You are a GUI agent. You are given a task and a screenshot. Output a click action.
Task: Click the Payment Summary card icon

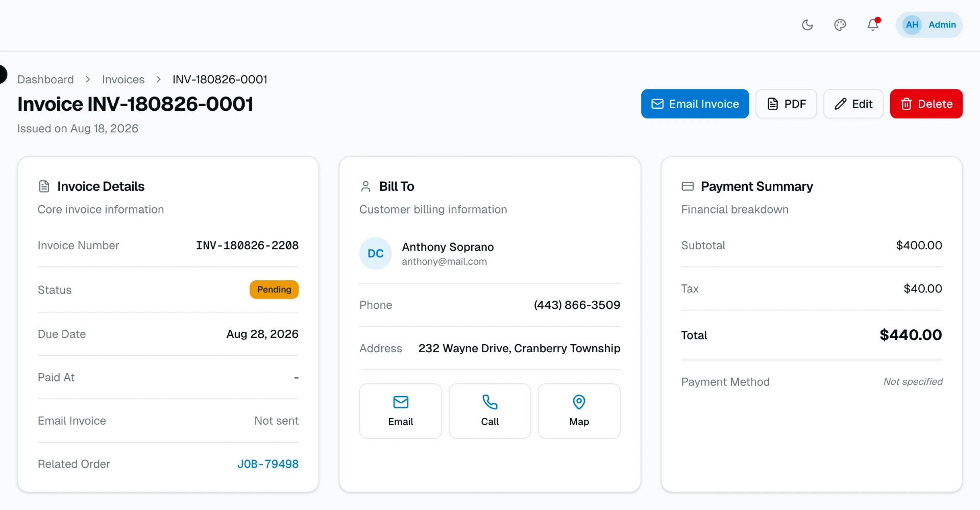(688, 186)
